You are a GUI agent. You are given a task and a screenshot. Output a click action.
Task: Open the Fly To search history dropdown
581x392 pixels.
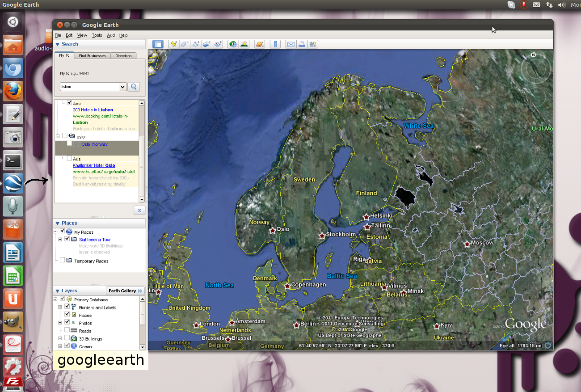coord(122,87)
